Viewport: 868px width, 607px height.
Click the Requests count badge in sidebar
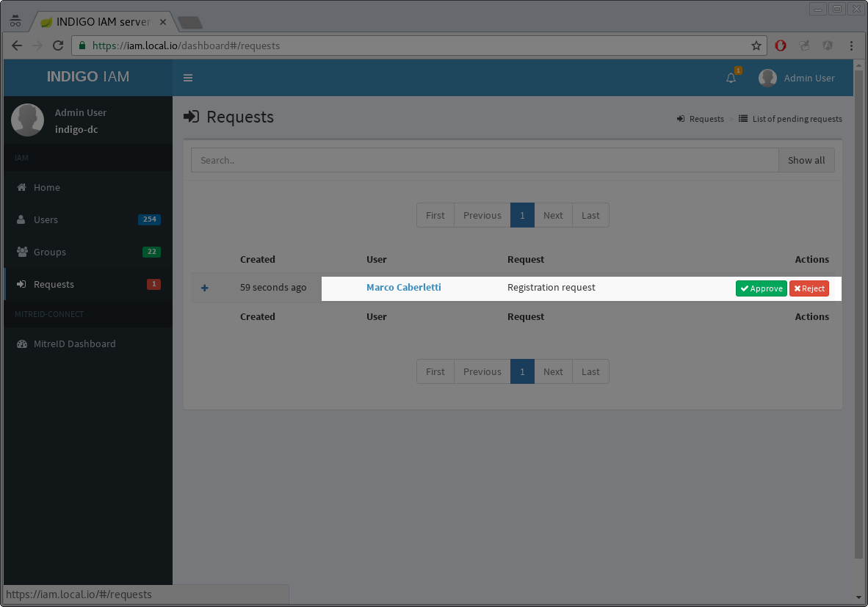(153, 284)
